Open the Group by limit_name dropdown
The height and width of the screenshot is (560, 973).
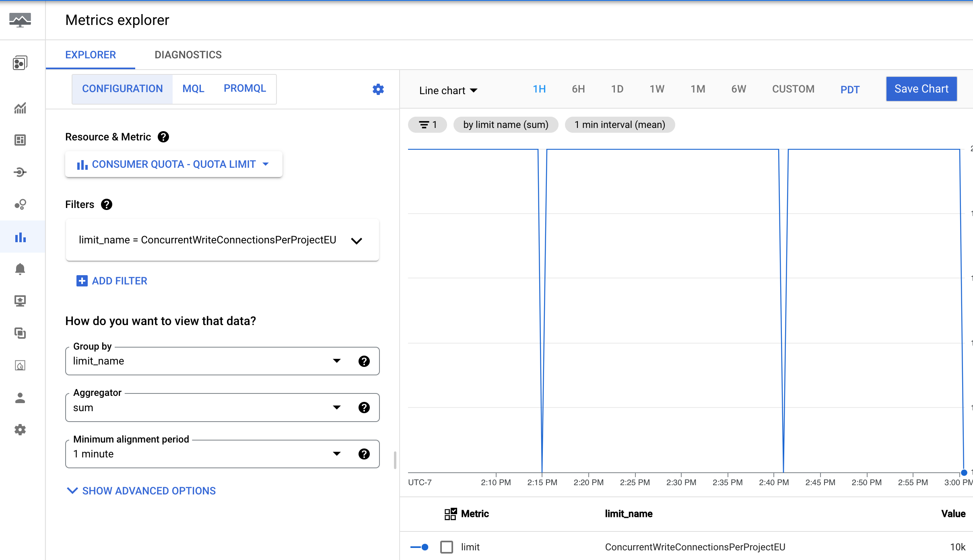(337, 361)
